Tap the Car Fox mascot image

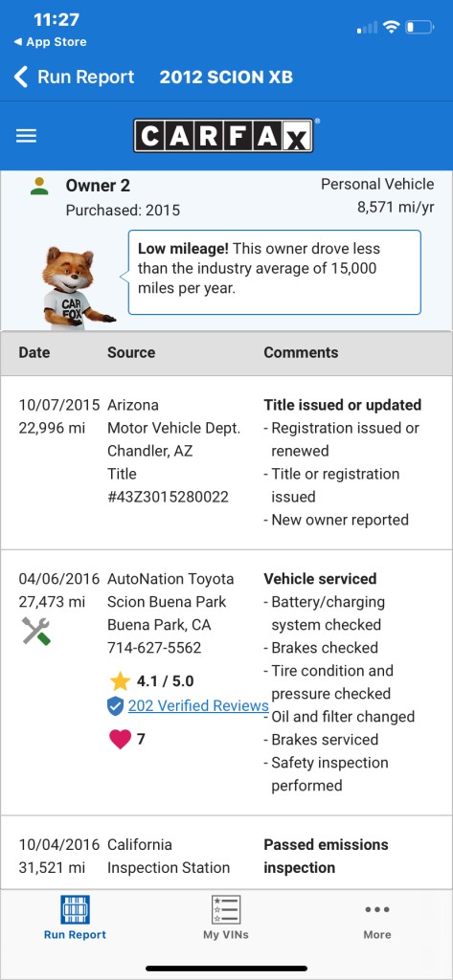76,287
